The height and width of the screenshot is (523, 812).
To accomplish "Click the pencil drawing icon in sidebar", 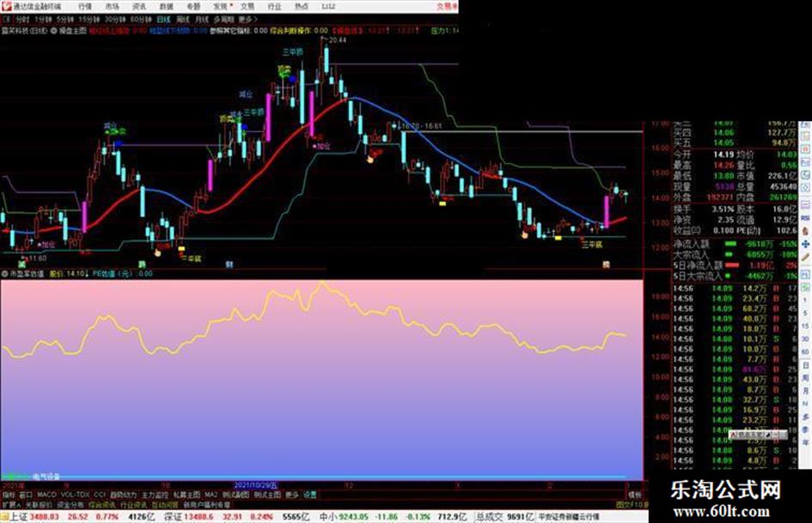I will (x=806, y=257).
